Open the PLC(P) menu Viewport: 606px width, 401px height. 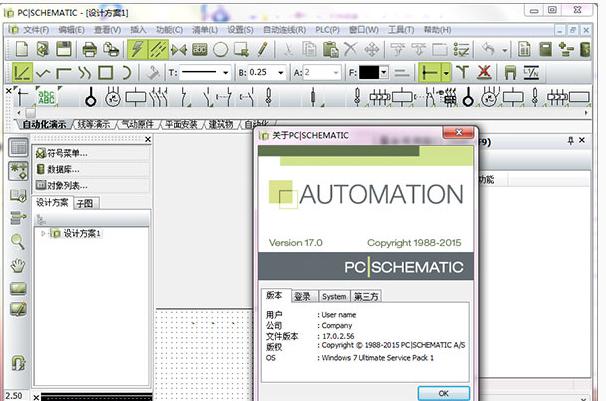pyautogui.click(x=327, y=30)
